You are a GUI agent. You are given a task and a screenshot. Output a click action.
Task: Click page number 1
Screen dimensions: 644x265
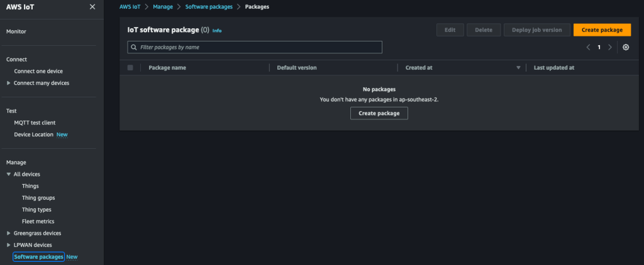(x=599, y=47)
